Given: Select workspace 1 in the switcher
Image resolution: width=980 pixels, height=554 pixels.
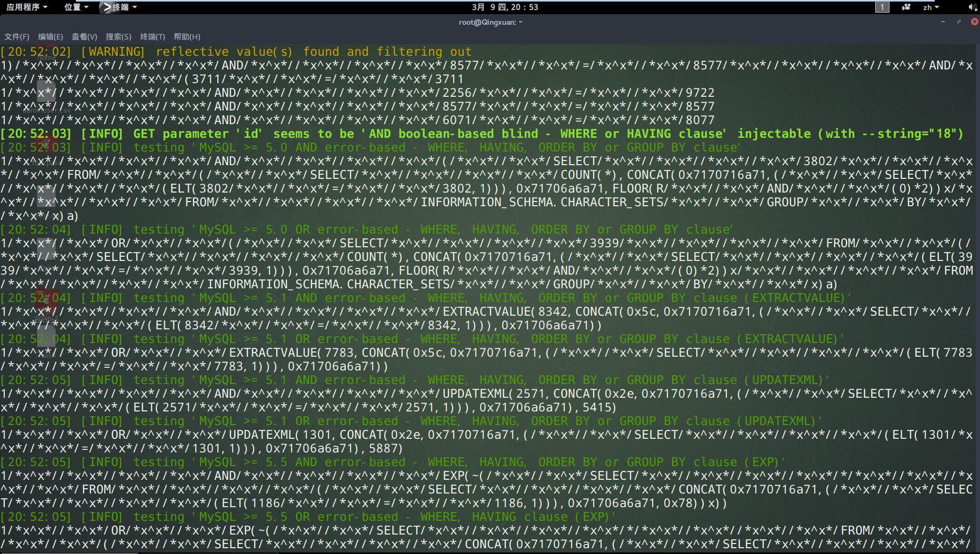Looking at the screenshot, I should coord(882,7).
